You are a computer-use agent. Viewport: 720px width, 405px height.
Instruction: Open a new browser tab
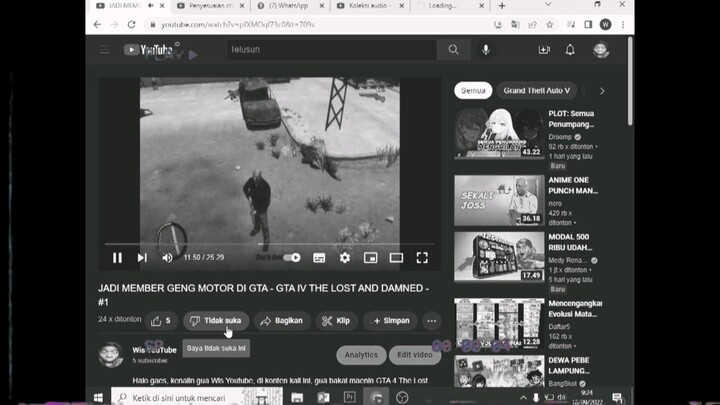click(x=502, y=6)
